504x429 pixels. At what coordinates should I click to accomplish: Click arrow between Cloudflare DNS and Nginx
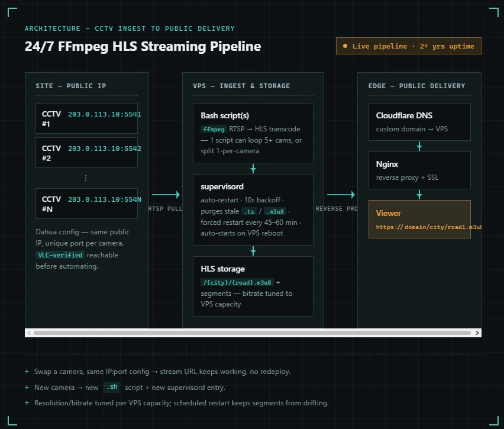click(x=419, y=146)
